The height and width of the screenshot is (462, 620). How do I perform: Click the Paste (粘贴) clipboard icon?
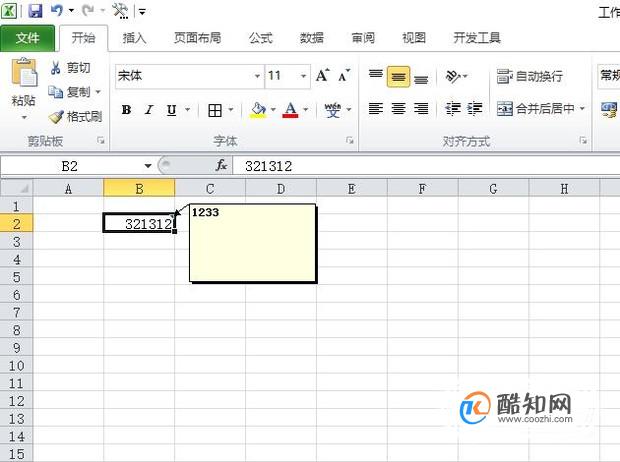(x=24, y=72)
